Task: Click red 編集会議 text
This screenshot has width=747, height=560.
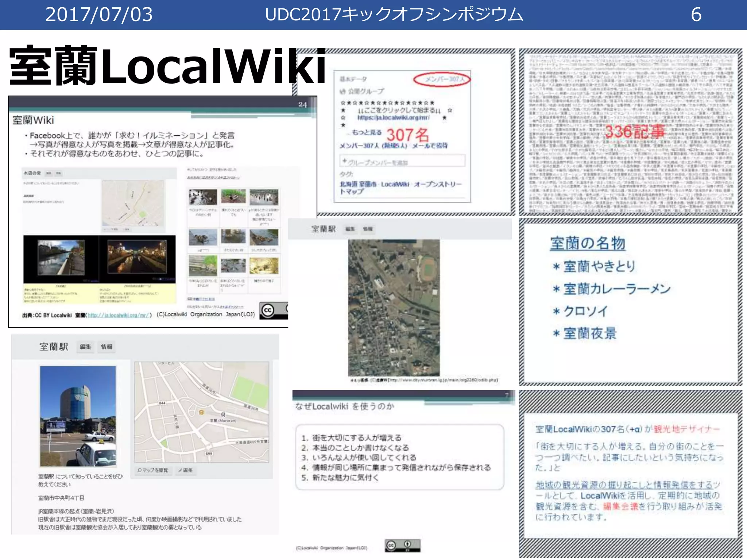Action: tap(620, 506)
